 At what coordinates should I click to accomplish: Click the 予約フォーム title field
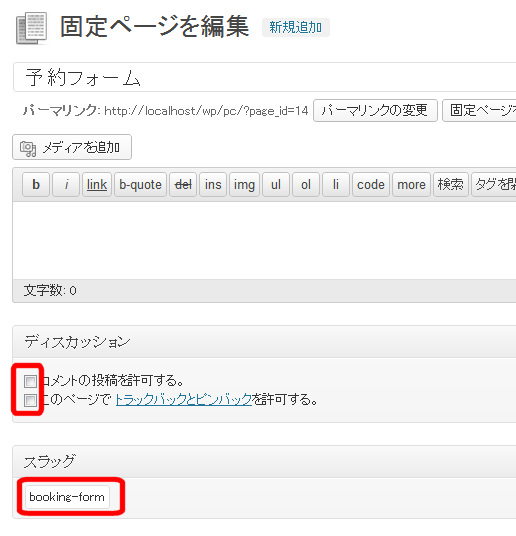[264, 77]
